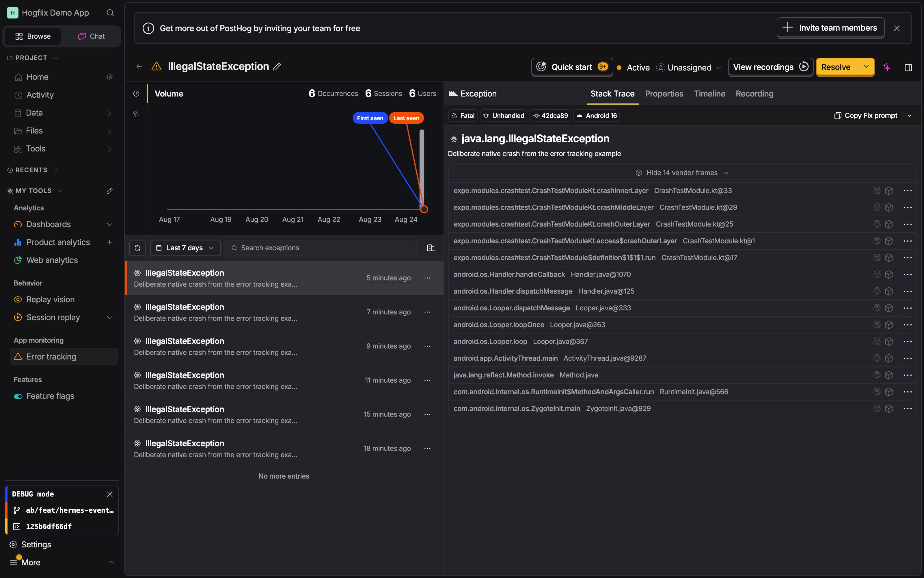Click fingerprint icon on crashInnerLayer frame
The image size is (924, 578).
877,190
